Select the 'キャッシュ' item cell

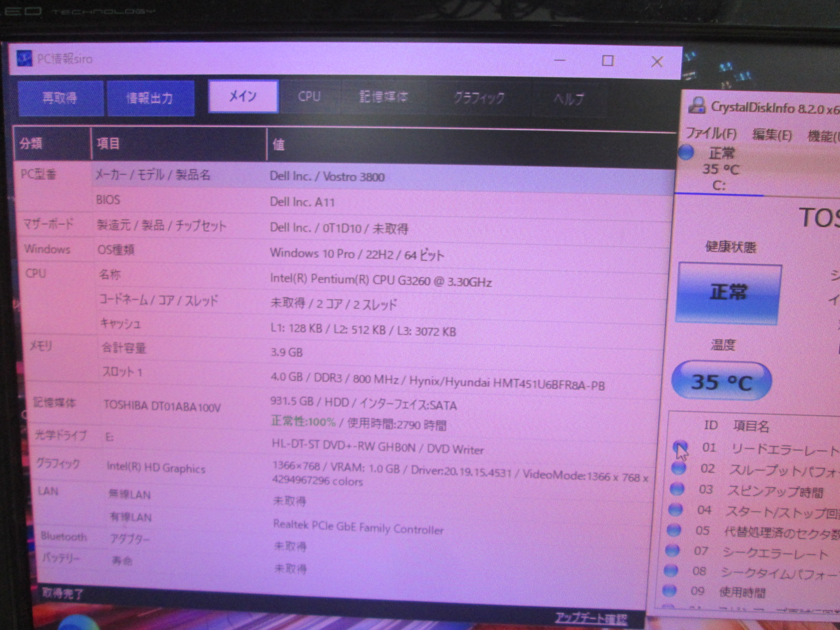point(121,323)
